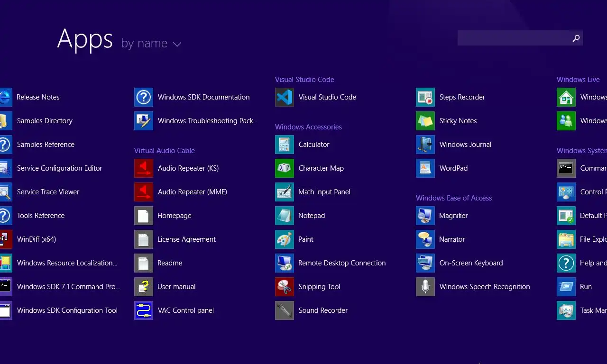607x364 pixels.
Task: Open the Remote Desktop Connection icon
Action: click(285, 263)
